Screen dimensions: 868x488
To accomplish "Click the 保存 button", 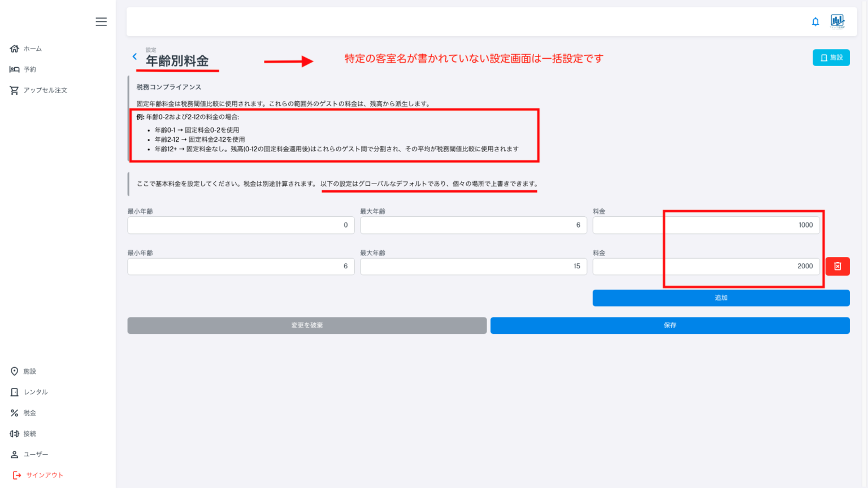I will pos(670,325).
